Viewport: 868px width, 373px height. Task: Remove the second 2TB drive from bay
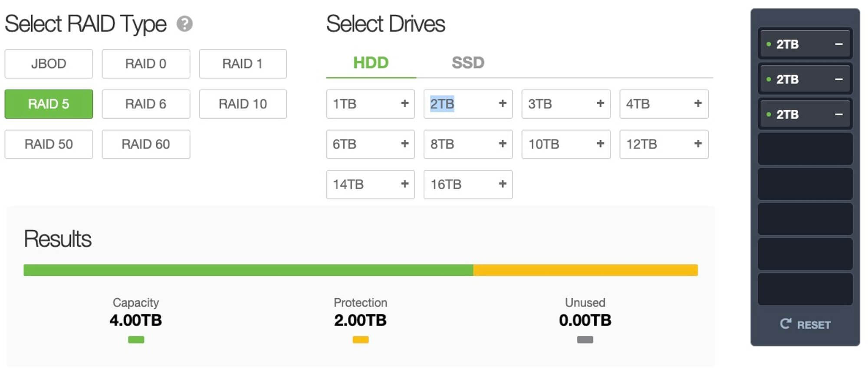tap(838, 79)
